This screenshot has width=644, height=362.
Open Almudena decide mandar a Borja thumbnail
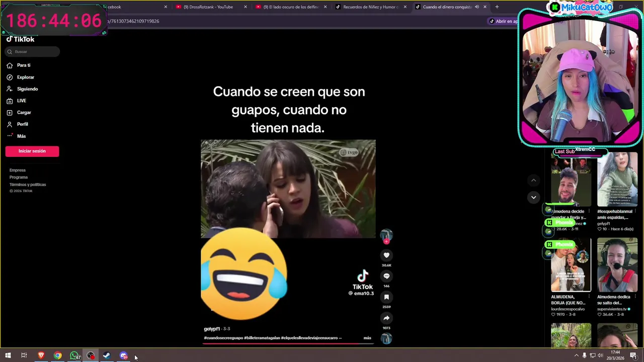(x=571, y=179)
